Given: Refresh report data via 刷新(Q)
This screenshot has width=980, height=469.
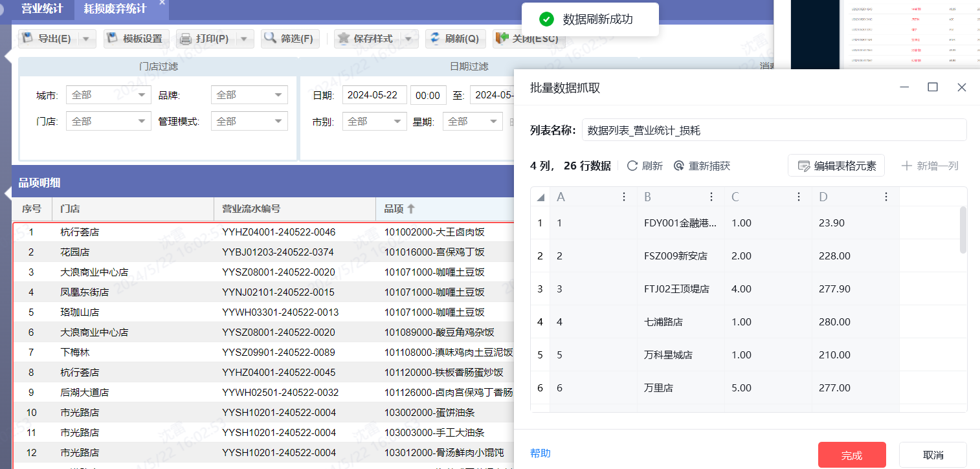Looking at the screenshot, I should 454,39.
